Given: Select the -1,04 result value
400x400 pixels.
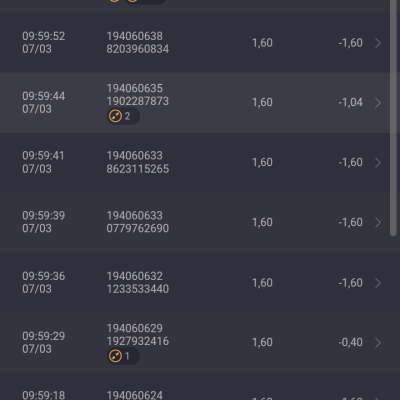Looking at the screenshot, I should point(350,102).
